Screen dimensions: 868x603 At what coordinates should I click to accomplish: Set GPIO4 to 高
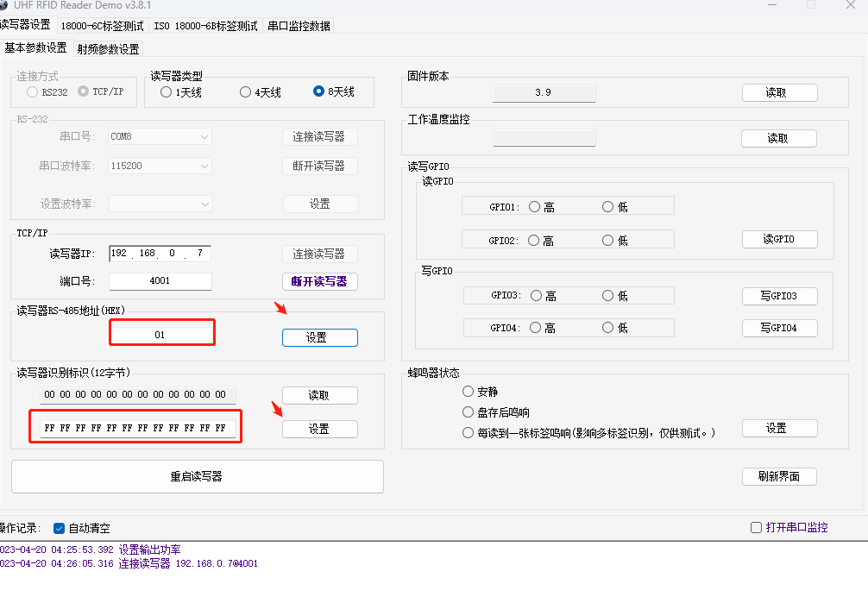click(x=535, y=328)
